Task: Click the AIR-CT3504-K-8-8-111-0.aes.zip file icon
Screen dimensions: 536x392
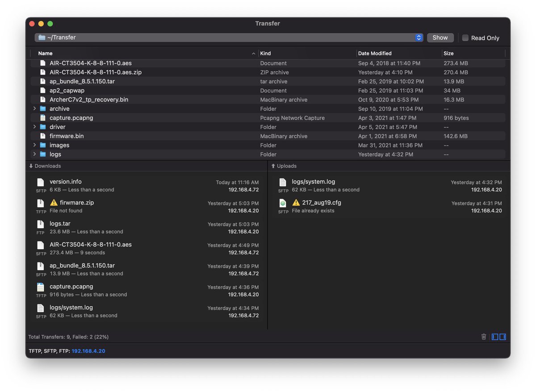Action: click(x=43, y=72)
